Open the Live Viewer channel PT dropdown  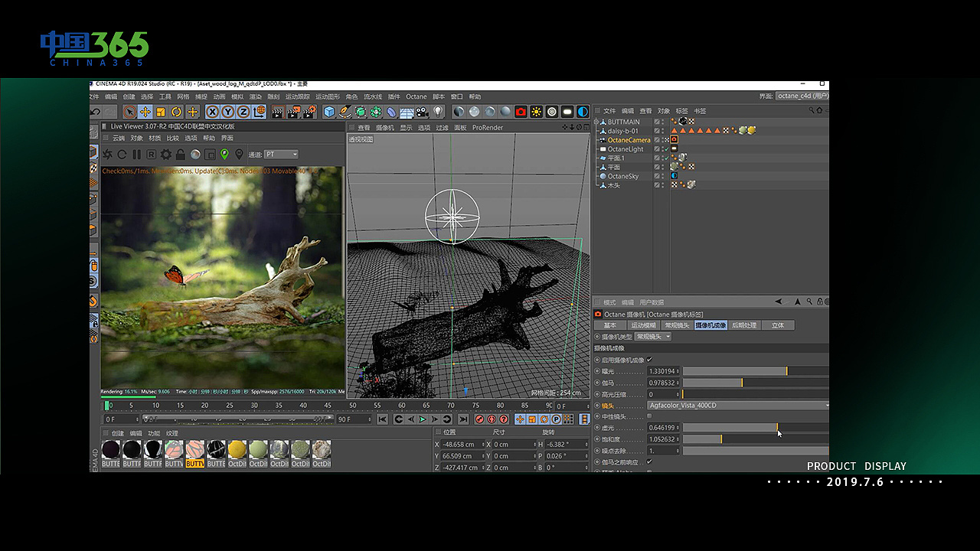coord(281,154)
